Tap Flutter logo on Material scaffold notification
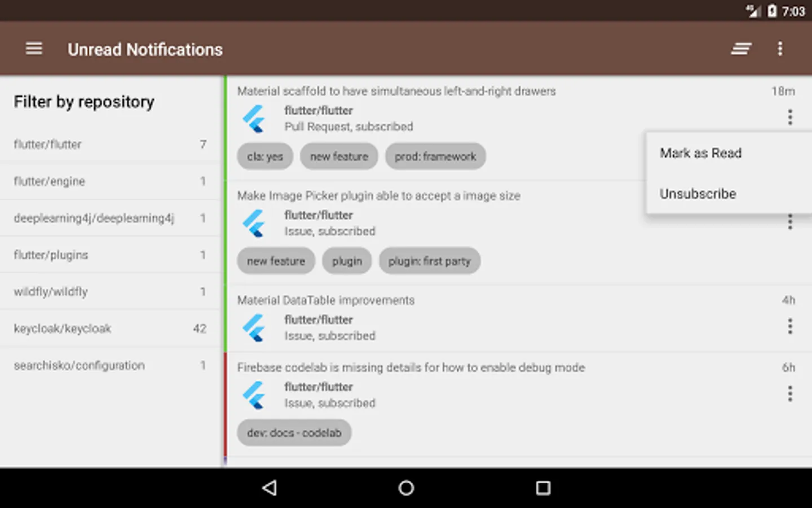Screen dimensions: 812x508 click(254, 119)
